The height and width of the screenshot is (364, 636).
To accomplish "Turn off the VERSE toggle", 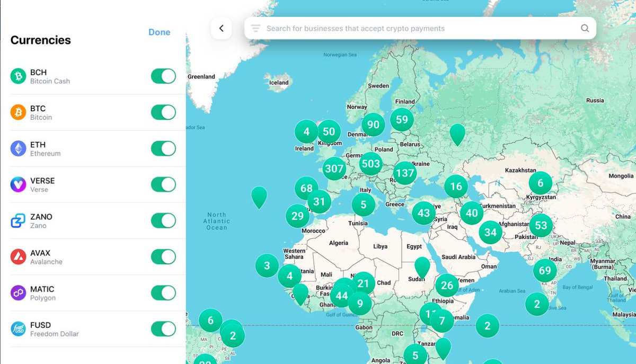I will click(163, 184).
